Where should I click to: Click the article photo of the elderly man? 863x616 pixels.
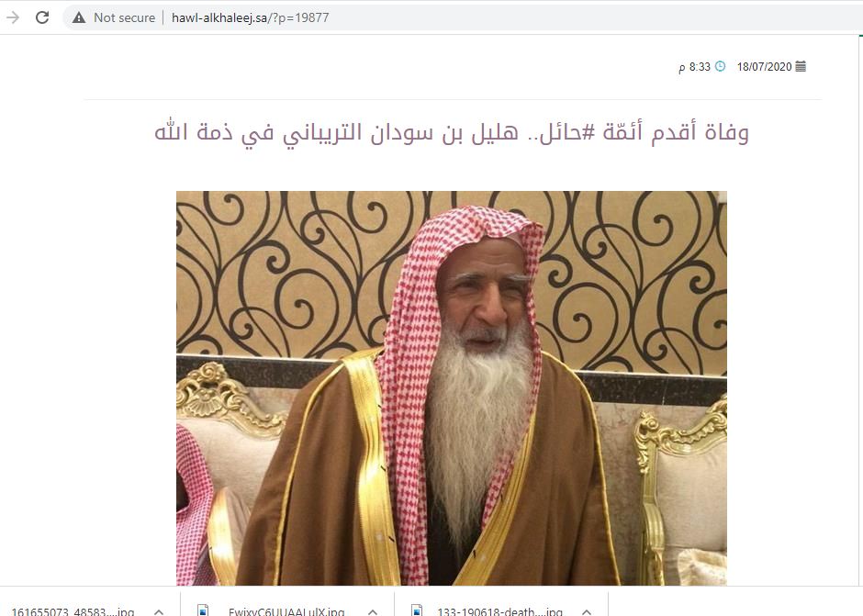(x=452, y=388)
